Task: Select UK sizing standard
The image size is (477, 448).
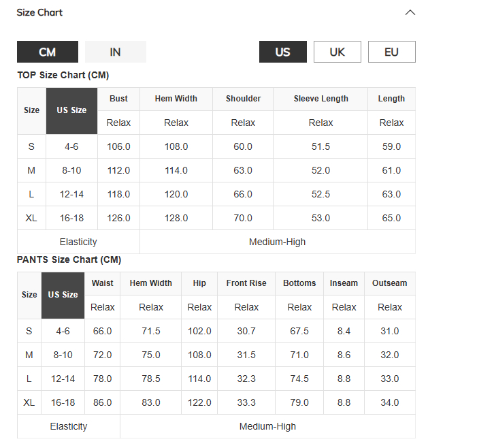Action: tap(338, 52)
